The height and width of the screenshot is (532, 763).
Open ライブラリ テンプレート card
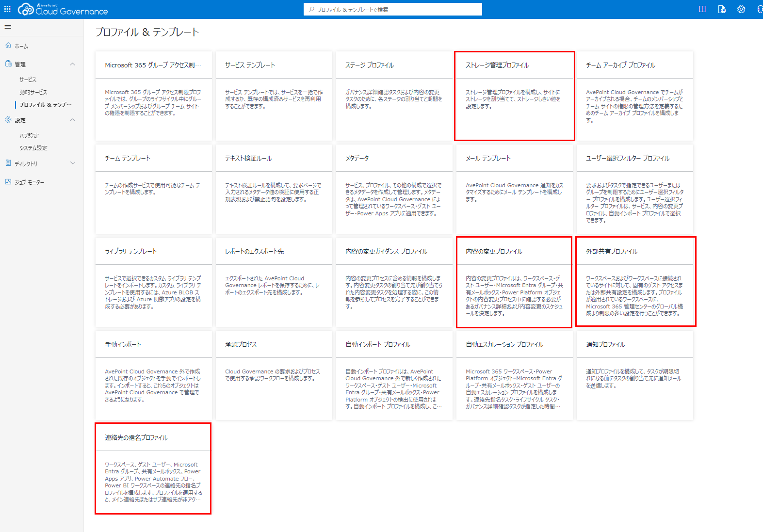[153, 282]
